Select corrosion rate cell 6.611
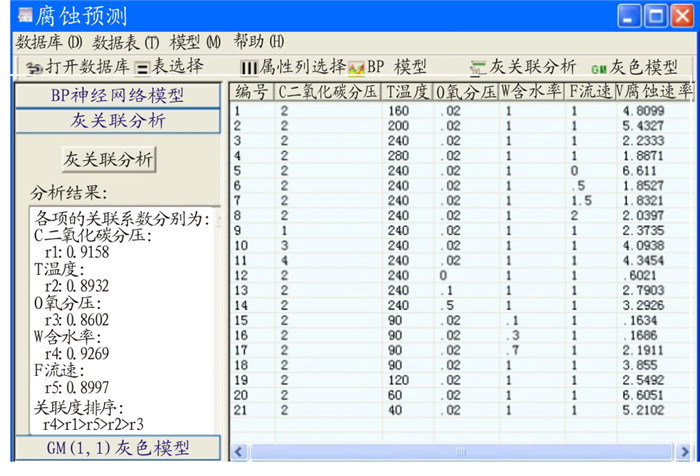Viewport: 700px width, 476px height. pyautogui.click(x=639, y=171)
